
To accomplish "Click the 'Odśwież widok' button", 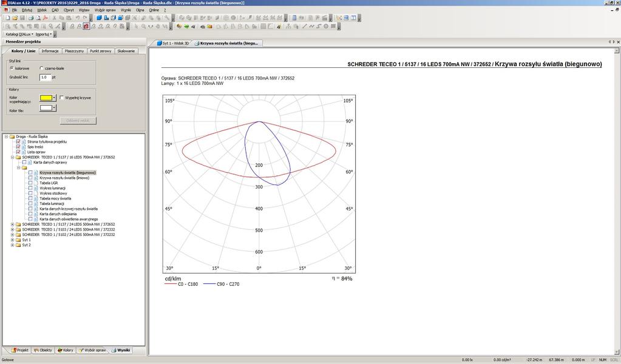I will [x=78, y=120].
